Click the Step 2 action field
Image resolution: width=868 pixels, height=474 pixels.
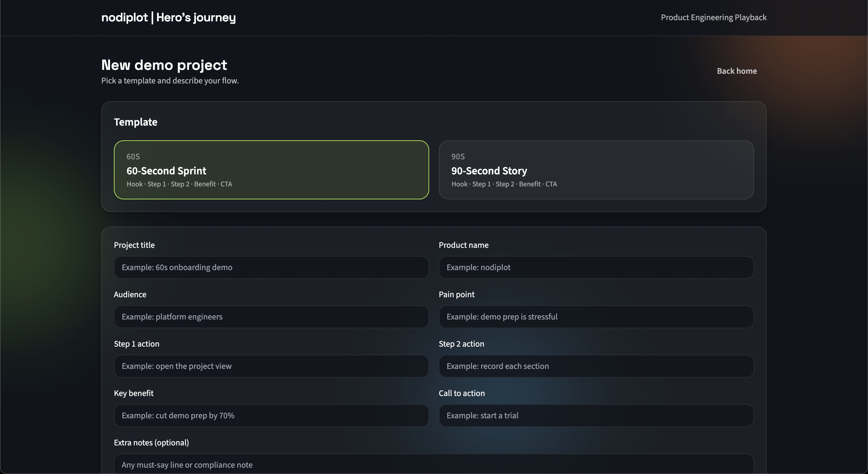(x=596, y=366)
